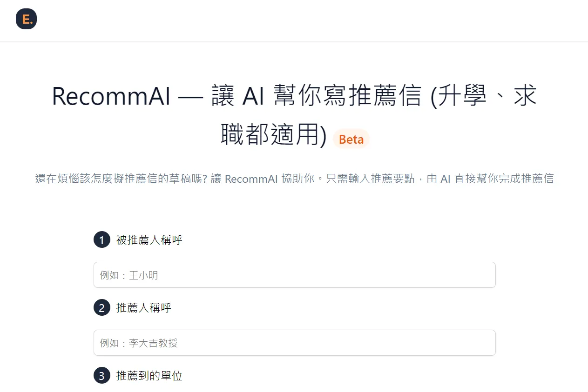Click the word RecommAI in the main heading
The width and height of the screenshot is (588, 392).
(111, 97)
